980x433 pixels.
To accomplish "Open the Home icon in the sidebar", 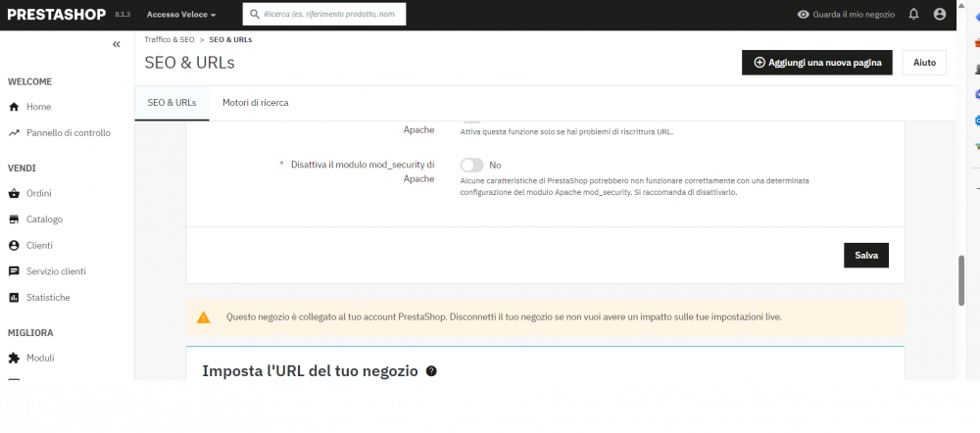I will point(14,107).
